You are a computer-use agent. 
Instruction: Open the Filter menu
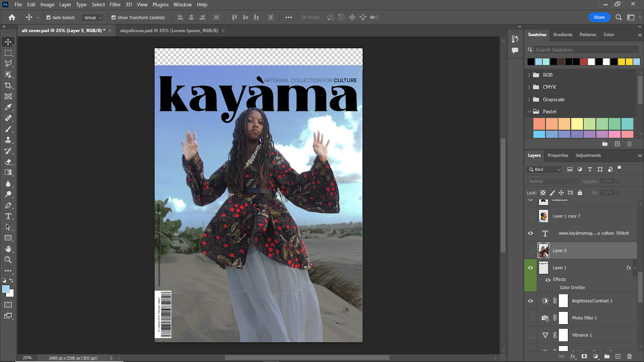click(x=115, y=5)
